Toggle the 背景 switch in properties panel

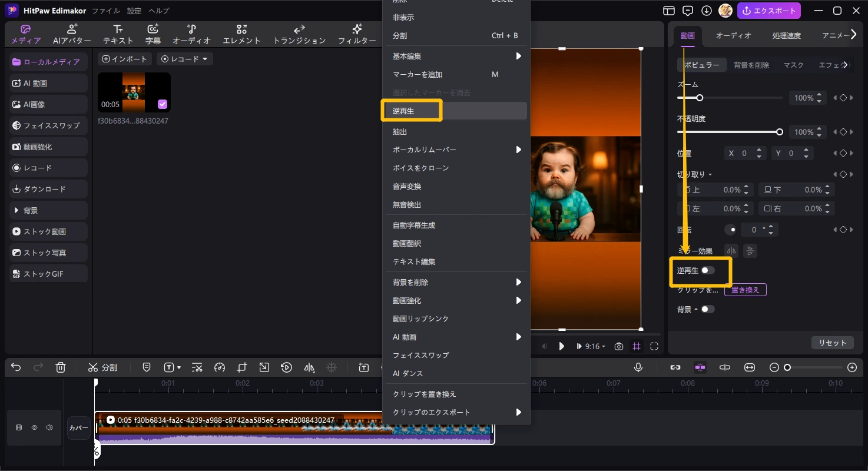[x=707, y=309]
